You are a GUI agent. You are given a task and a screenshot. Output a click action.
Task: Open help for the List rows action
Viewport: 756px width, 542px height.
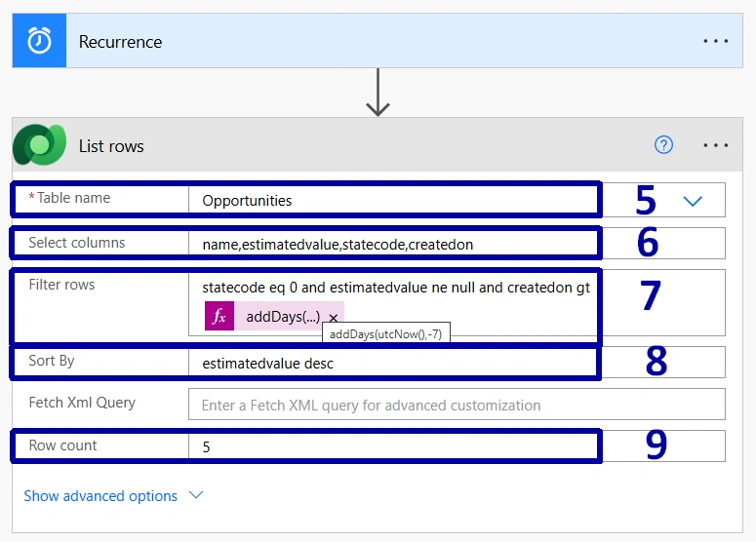(x=663, y=144)
